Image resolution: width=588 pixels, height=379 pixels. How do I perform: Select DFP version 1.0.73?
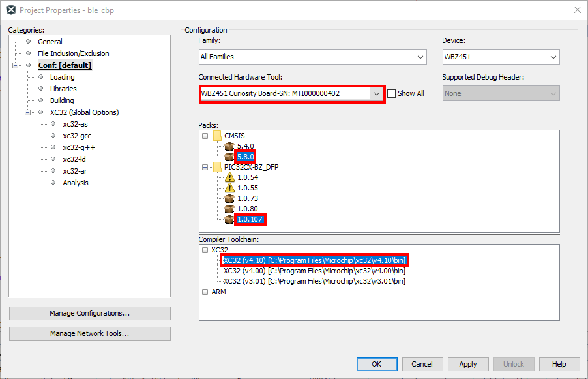(248, 198)
